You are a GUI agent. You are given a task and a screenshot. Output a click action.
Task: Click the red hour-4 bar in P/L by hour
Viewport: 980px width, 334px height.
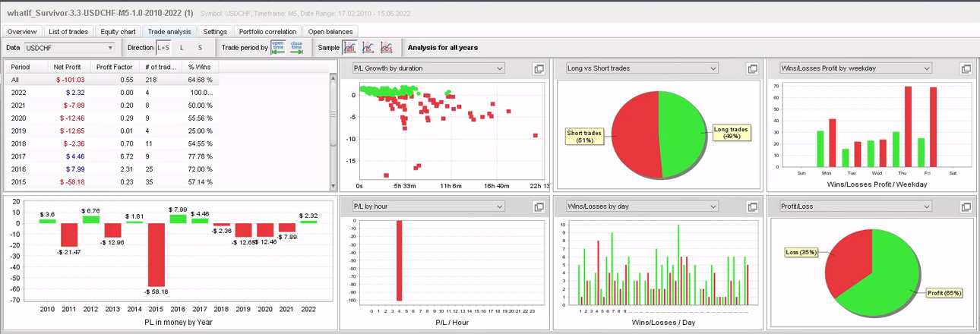(399, 260)
